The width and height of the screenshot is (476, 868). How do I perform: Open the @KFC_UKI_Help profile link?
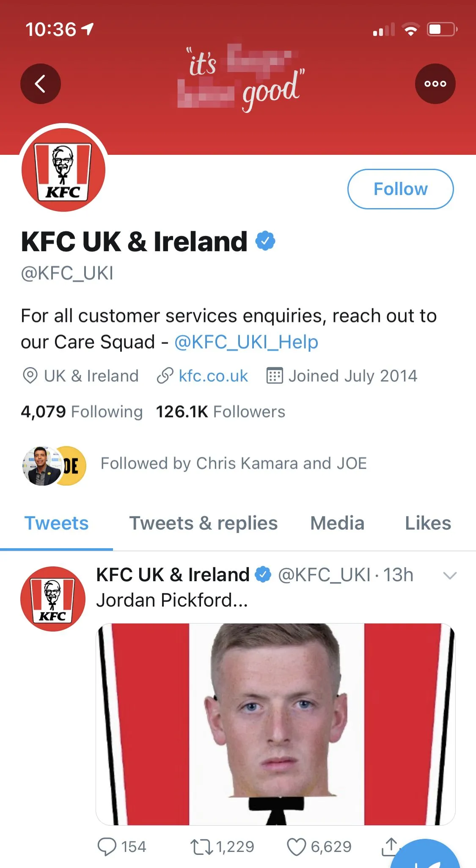click(x=246, y=342)
